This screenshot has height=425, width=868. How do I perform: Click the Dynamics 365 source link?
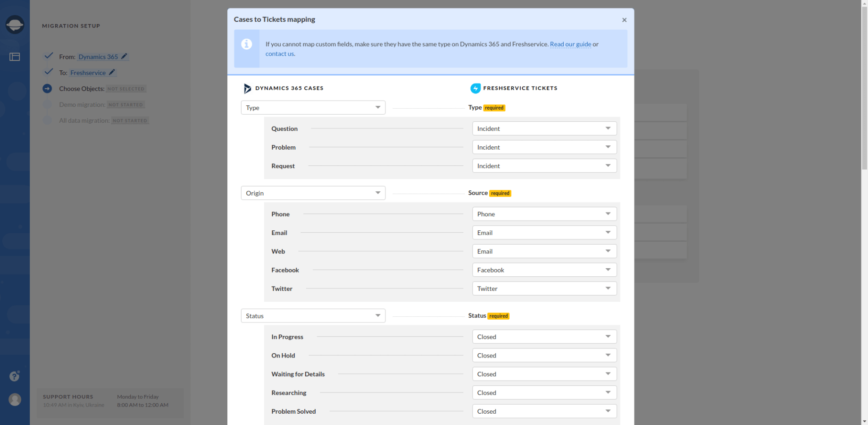(x=98, y=57)
